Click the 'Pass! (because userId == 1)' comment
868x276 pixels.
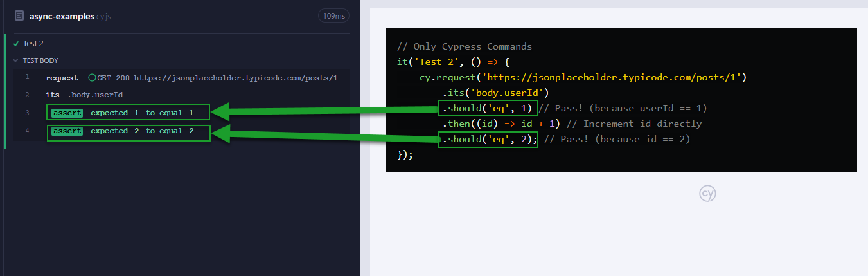623,108
